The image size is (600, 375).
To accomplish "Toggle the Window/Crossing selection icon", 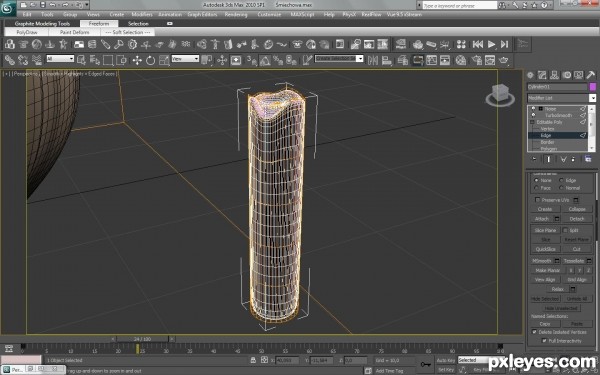I will tap(121, 60).
